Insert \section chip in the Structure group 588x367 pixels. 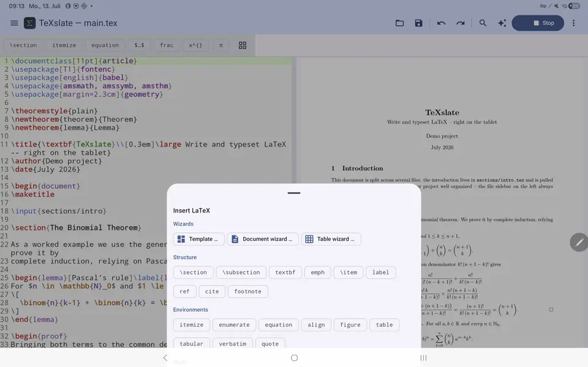tap(193, 273)
